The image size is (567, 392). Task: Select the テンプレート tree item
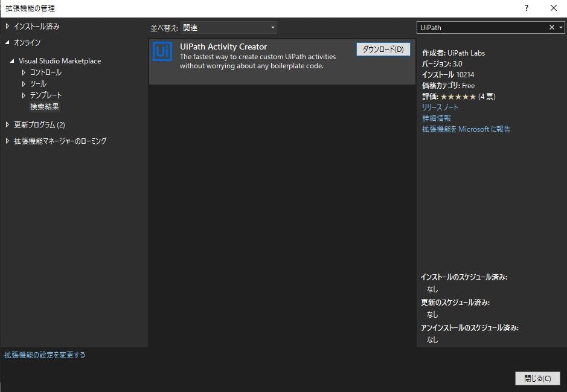[x=45, y=95]
